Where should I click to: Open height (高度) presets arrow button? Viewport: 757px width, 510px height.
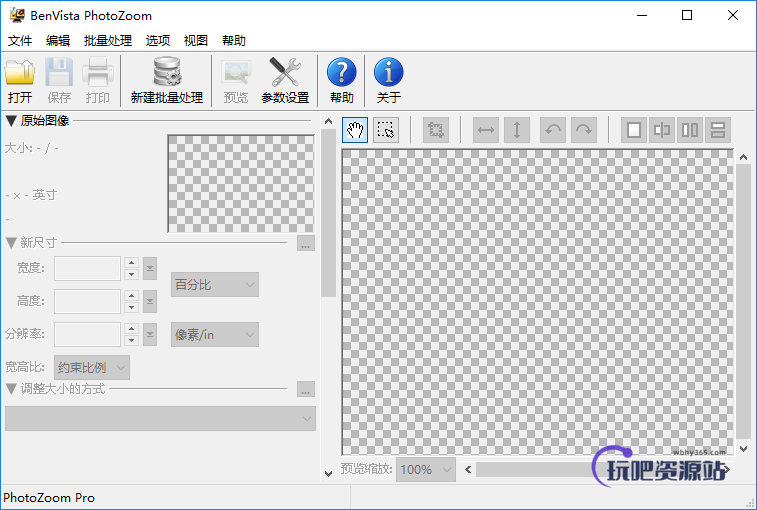[x=150, y=301]
